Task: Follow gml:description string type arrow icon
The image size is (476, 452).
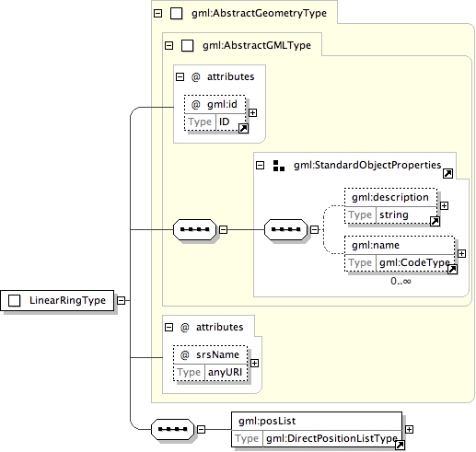Action: [x=435, y=221]
